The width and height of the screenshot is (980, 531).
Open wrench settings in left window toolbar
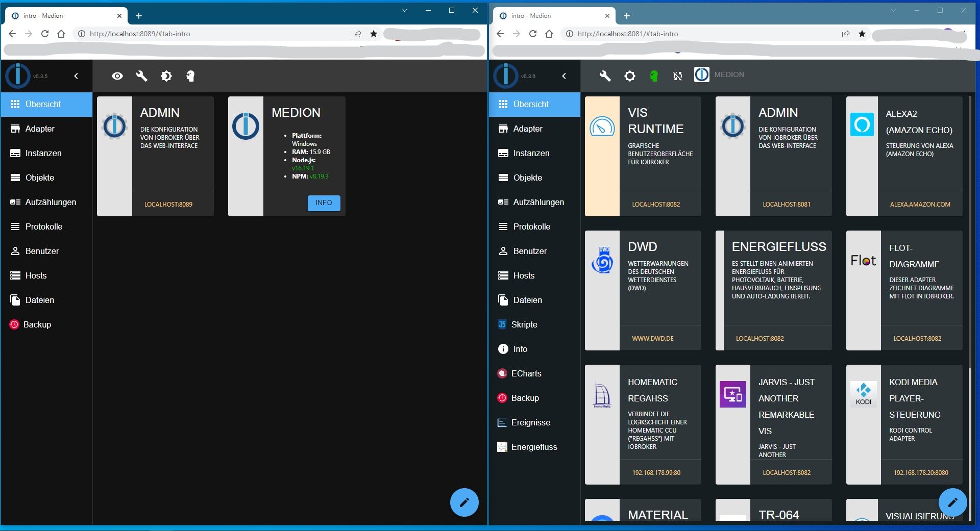[x=142, y=76]
